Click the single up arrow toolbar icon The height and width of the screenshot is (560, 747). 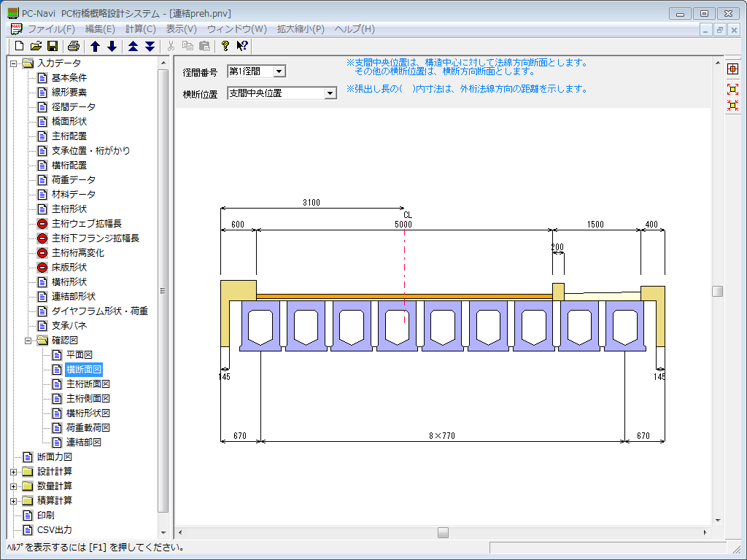click(95, 46)
